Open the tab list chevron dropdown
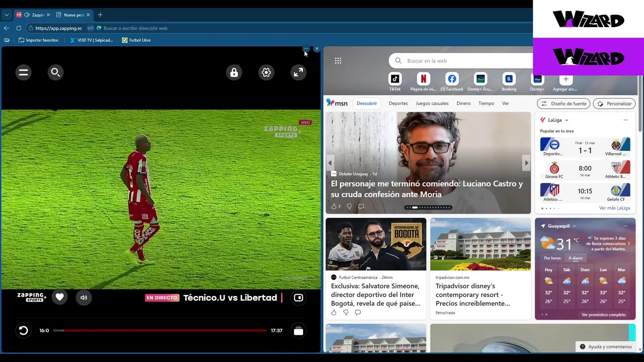This screenshot has width=644, height=362. (x=7, y=15)
